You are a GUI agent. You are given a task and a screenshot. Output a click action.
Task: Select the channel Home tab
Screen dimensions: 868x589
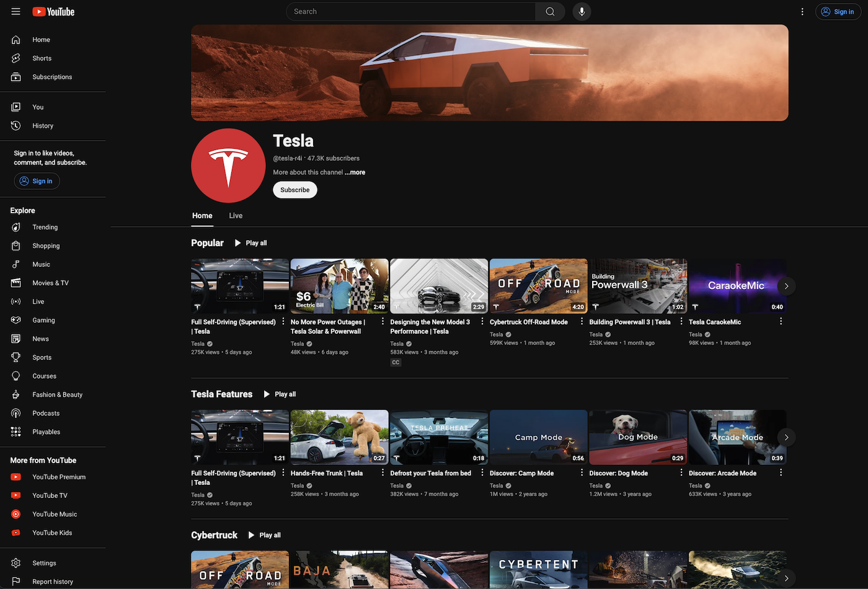[202, 216]
